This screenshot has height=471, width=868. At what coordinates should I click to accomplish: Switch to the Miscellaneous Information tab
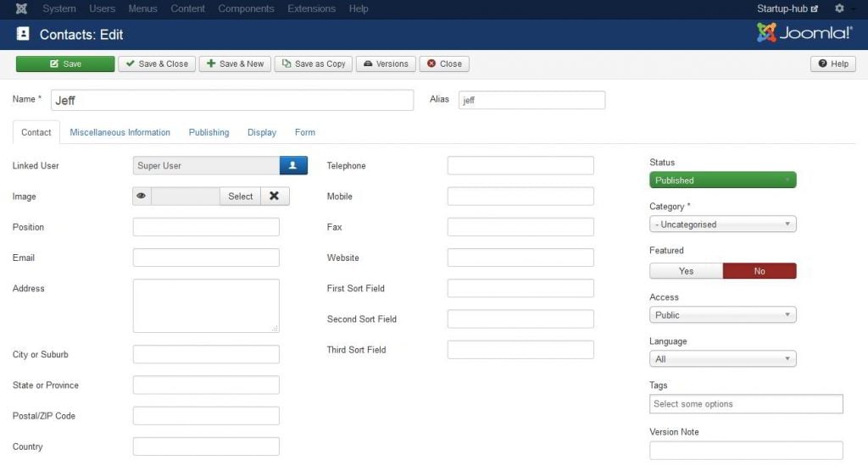[x=120, y=133]
